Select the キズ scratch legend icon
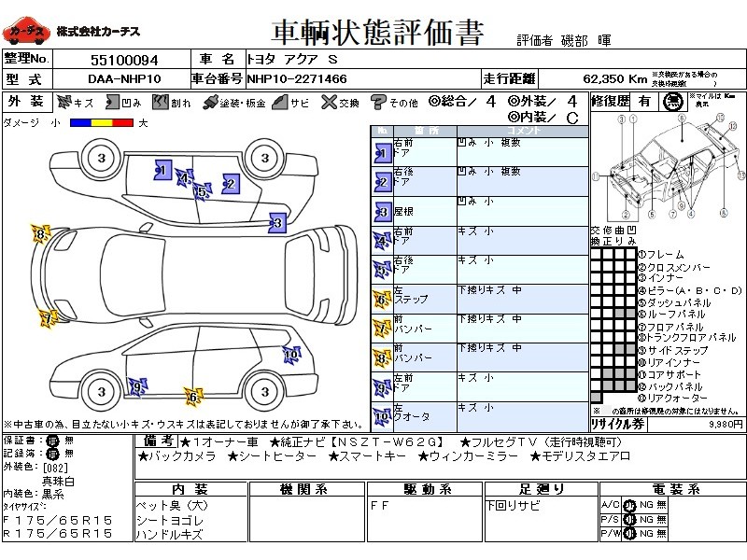Viewport: 747px width, 560px height. pos(63,102)
